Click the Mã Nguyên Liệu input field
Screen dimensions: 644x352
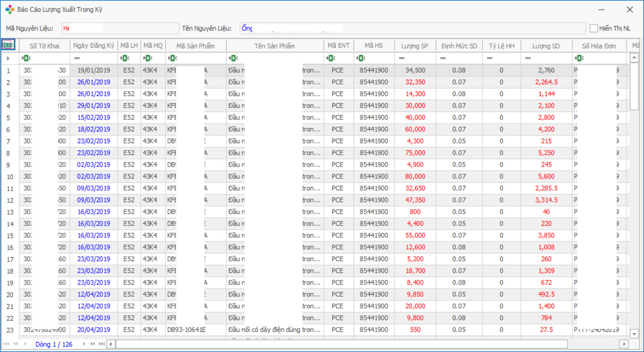[120, 28]
